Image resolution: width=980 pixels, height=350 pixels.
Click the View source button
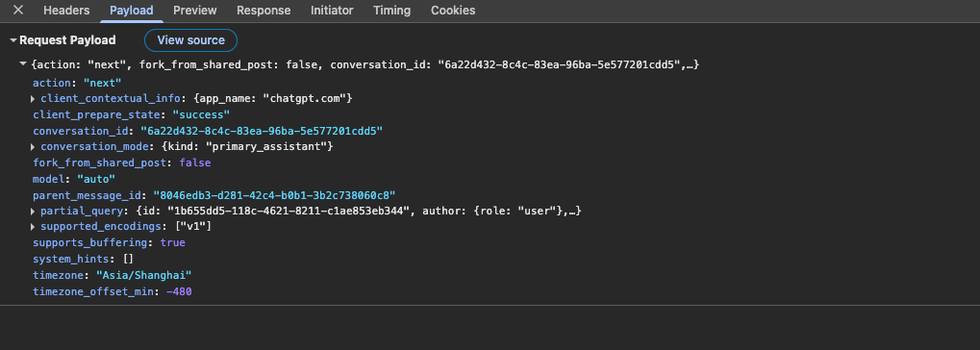coord(190,40)
